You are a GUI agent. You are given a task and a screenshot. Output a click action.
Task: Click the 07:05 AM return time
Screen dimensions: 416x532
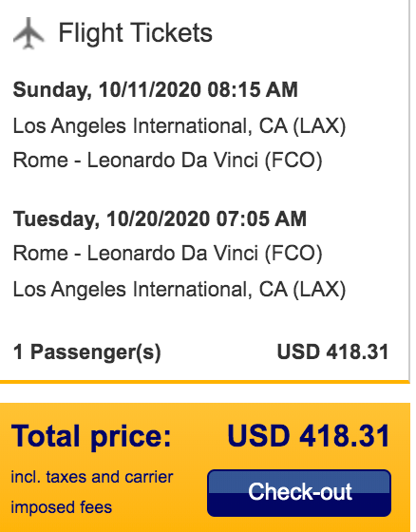pyautogui.click(x=261, y=218)
